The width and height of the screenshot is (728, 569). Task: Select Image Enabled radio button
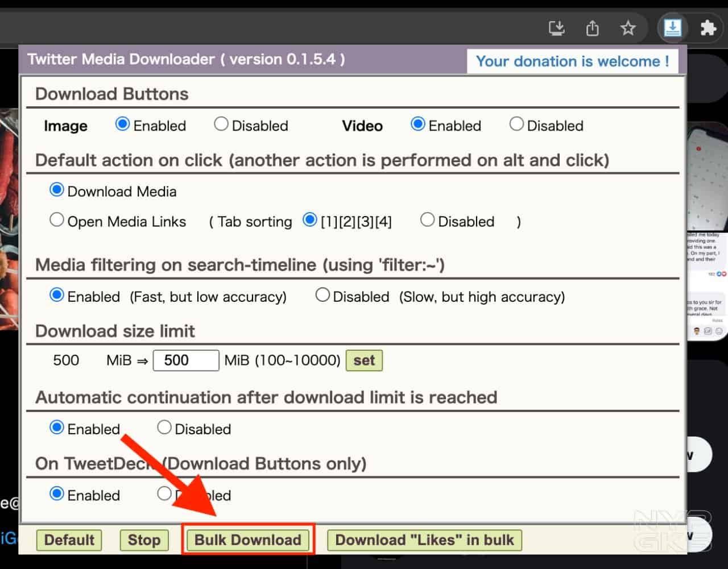click(122, 124)
